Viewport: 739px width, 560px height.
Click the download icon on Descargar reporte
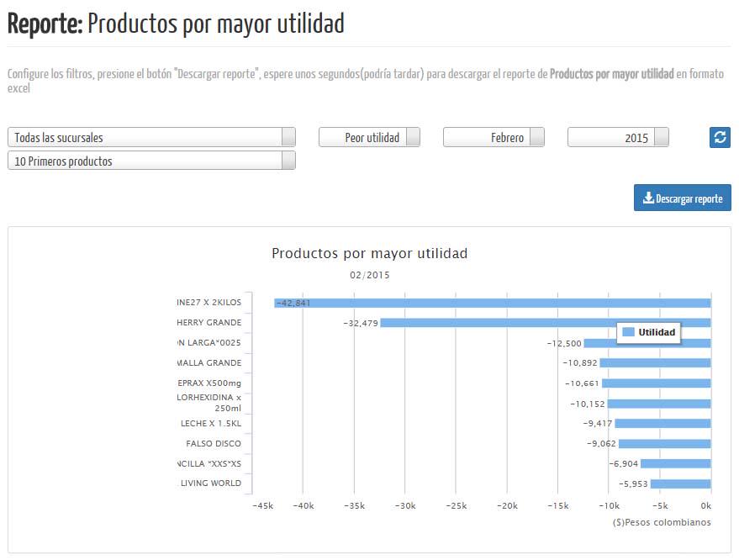[648, 198]
